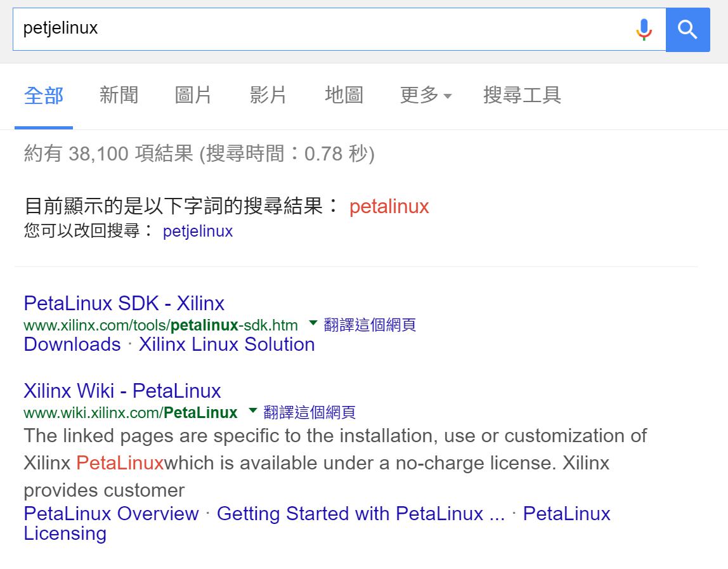Click into the petjelinux search field
The height and width of the screenshot is (569, 728).
coord(317,29)
